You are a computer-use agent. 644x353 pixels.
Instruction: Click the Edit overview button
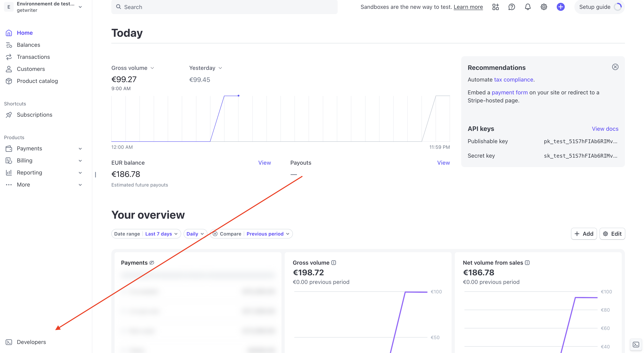point(612,234)
